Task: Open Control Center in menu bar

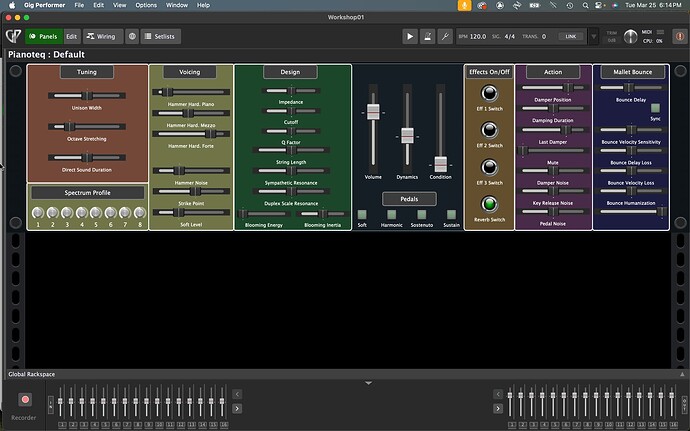Action: coord(599,5)
